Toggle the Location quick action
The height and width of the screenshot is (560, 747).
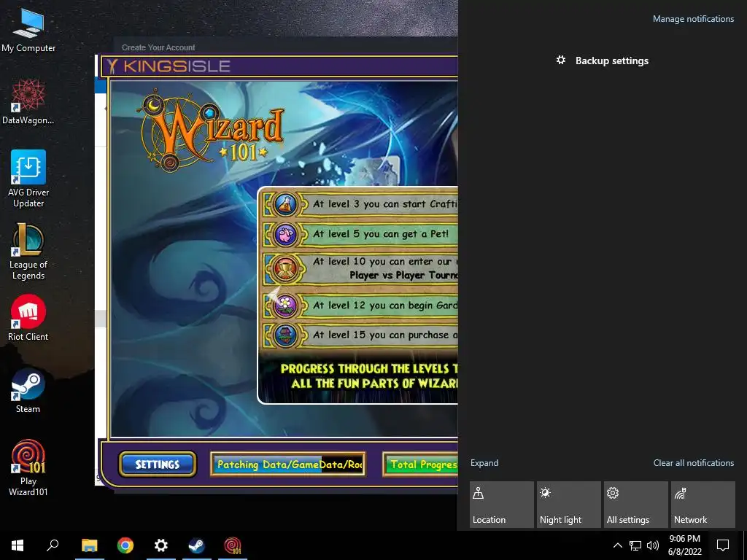click(x=502, y=505)
